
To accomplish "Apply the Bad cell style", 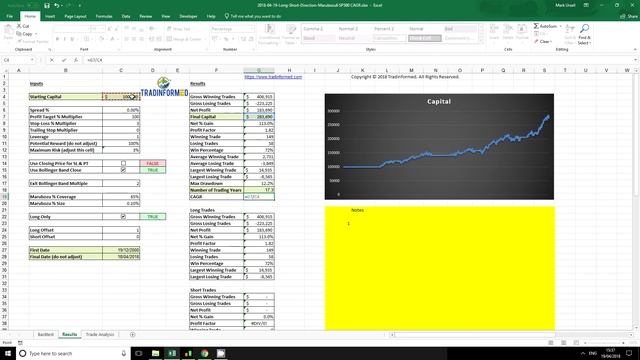I will tap(460, 29).
